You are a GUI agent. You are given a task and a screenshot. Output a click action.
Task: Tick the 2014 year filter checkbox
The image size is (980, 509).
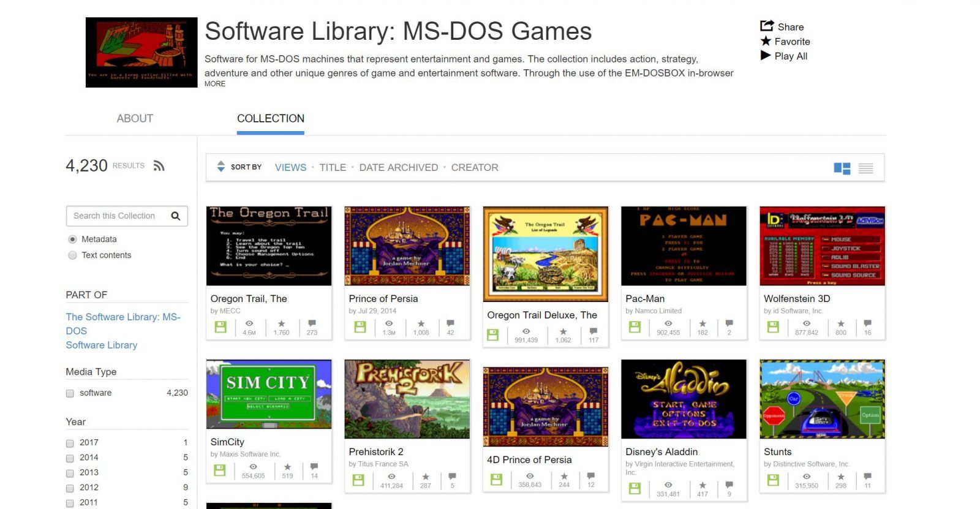coord(70,458)
